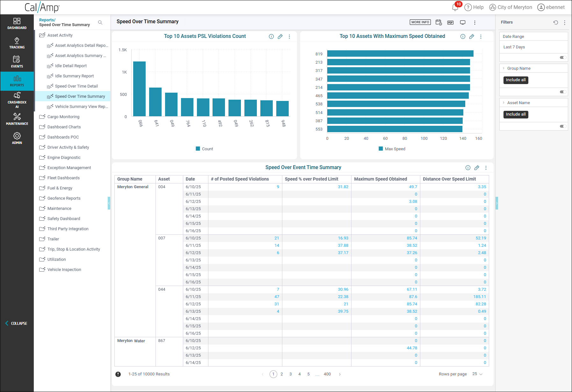The height and width of the screenshot is (392, 572).
Task: Edit the Speed Over Event Time Summary widget
Action: click(x=477, y=168)
